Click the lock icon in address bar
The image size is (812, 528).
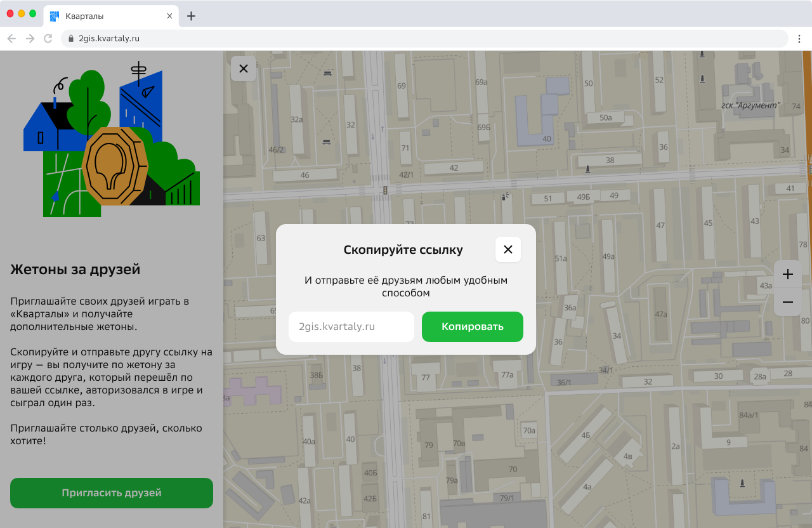point(70,39)
